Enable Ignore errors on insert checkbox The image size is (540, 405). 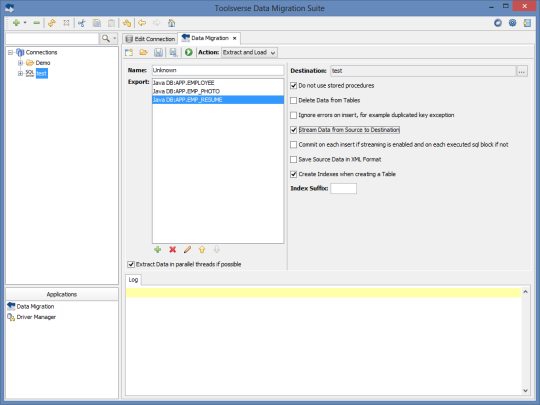pos(293,115)
